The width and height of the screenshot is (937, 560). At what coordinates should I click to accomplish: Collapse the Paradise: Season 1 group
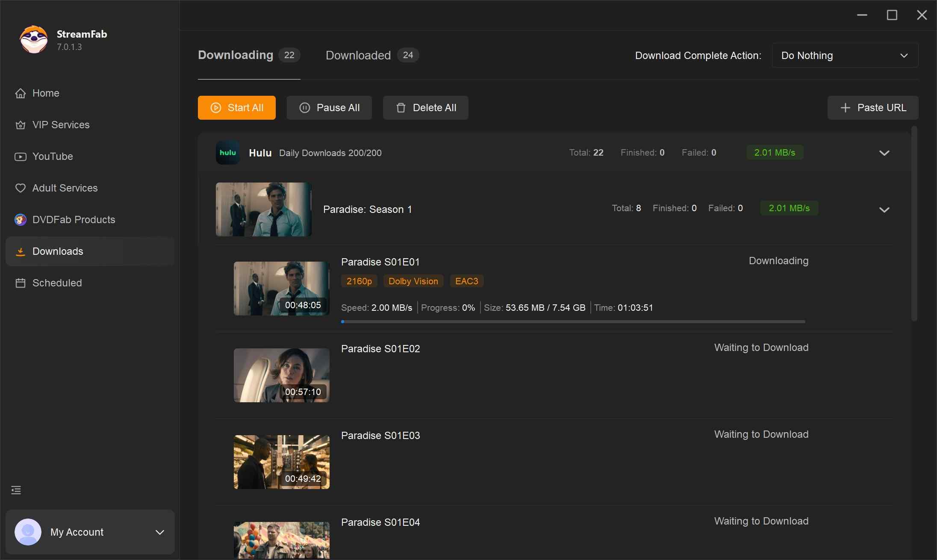click(884, 209)
